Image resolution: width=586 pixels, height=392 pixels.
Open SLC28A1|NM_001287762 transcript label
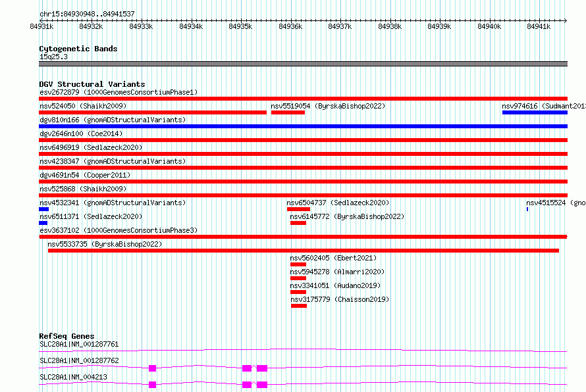click(x=79, y=360)
